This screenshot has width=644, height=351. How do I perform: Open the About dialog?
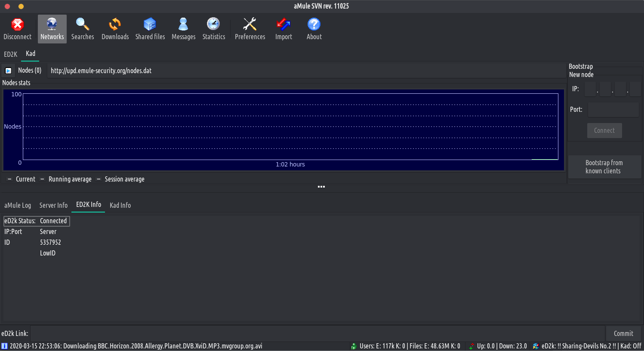(x=314, y=29)
